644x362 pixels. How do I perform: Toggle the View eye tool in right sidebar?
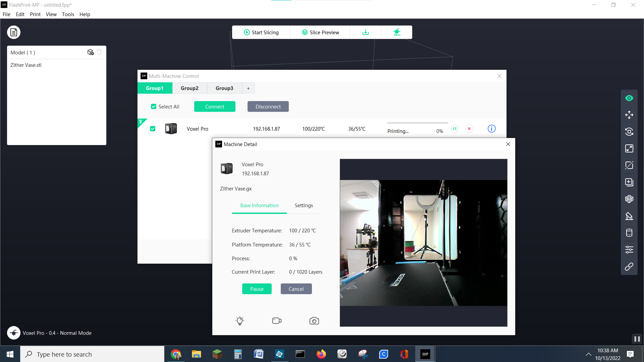click(x=629, y=98)
